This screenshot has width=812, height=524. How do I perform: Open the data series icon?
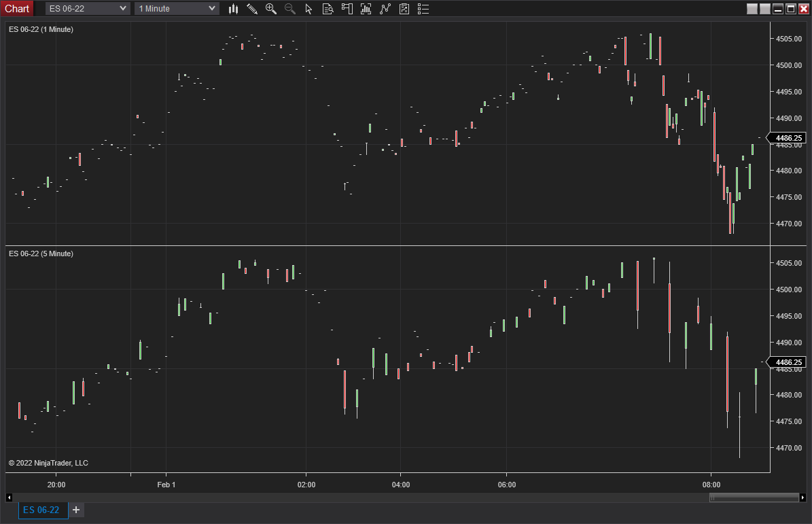366,9
